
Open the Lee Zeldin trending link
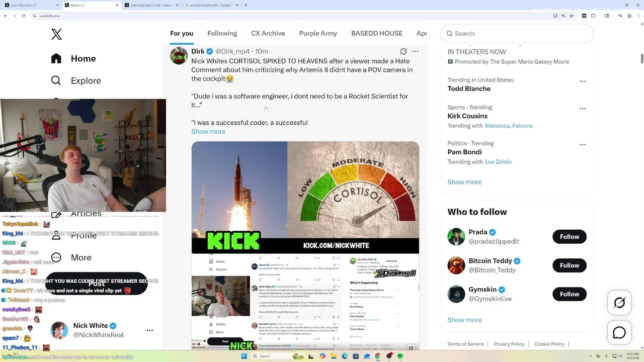click(x=499, y=162)
